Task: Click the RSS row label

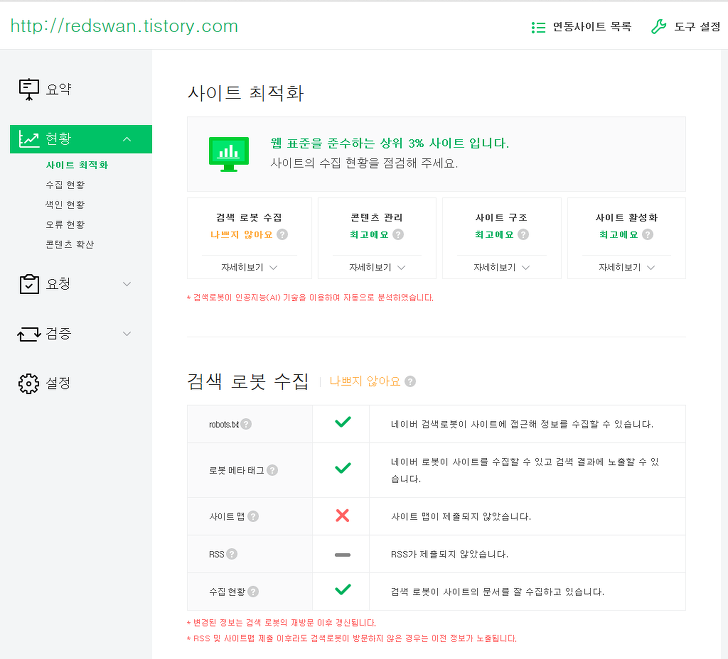Action: tap(217, 555)
